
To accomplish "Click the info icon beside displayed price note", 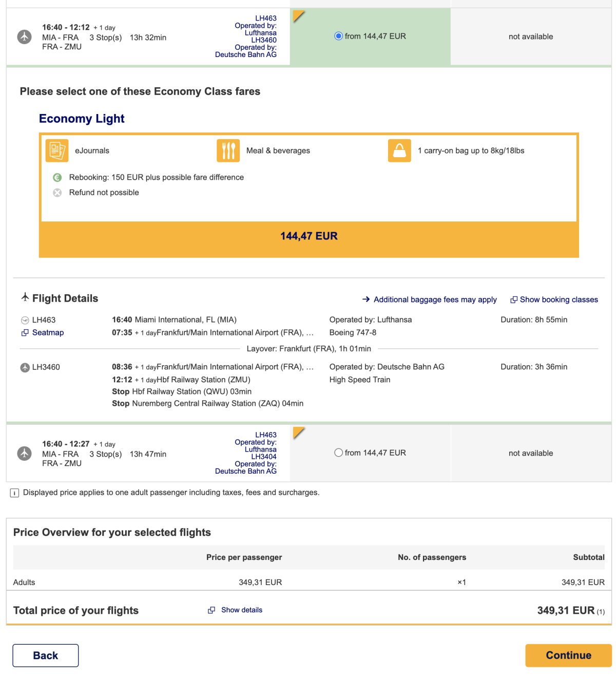I will click(x=15, y=493).
